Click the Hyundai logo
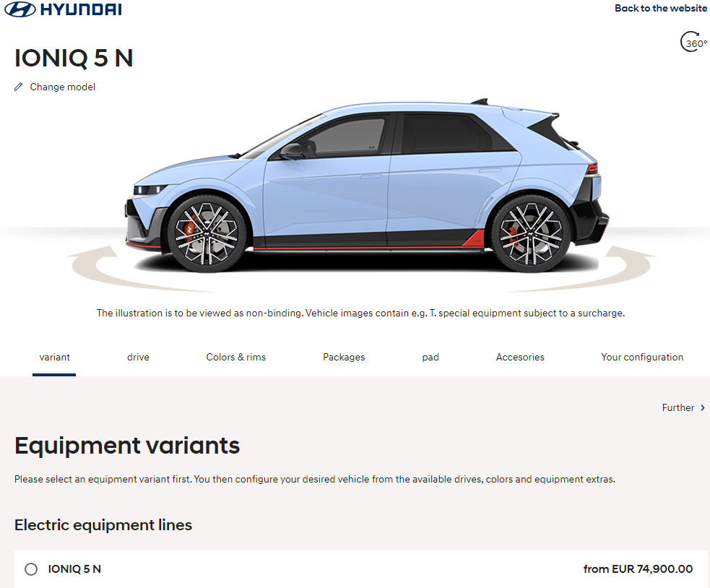The width and height of the screenshot is (710, 588). tap(64, 9)
